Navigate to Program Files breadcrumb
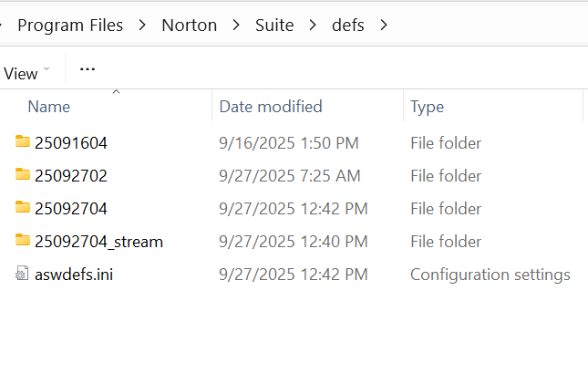 pyautogui.click(x=70, y=26)
